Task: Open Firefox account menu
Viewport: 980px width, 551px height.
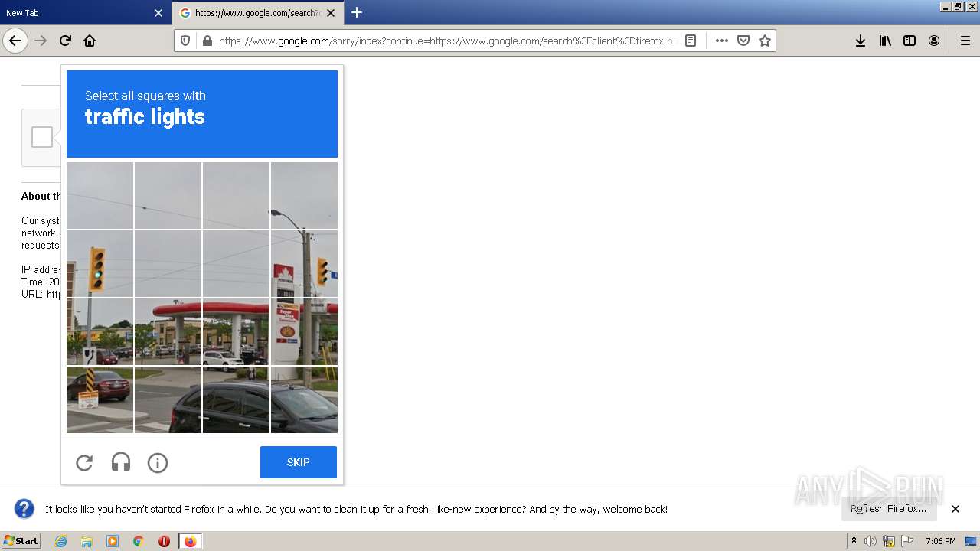Action: (934, 41)
